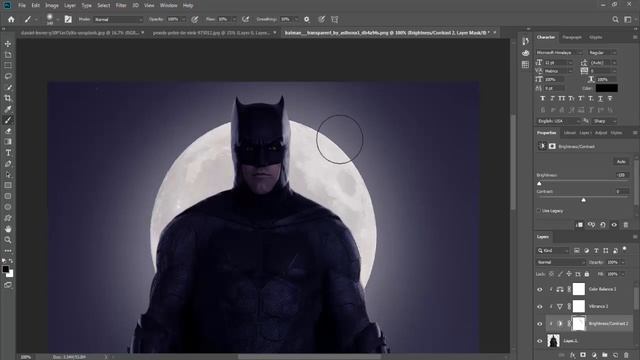
Task: Select the Eyedropper tool
Action: click(x=8, y=109)
